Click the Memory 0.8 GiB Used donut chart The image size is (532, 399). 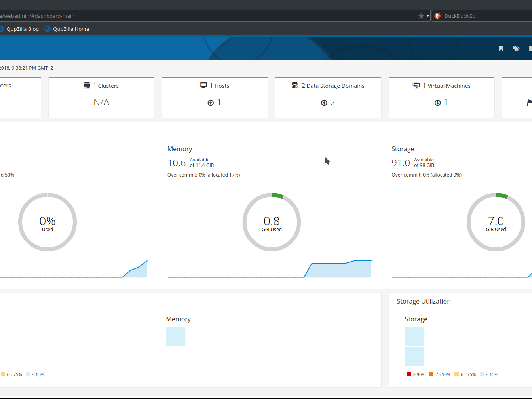point(272,222)
